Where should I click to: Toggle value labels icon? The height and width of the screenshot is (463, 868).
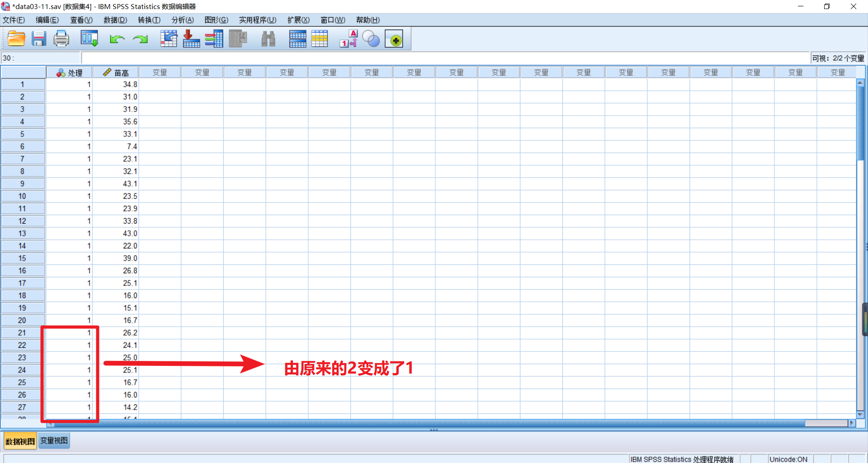(x=349, y=39)
